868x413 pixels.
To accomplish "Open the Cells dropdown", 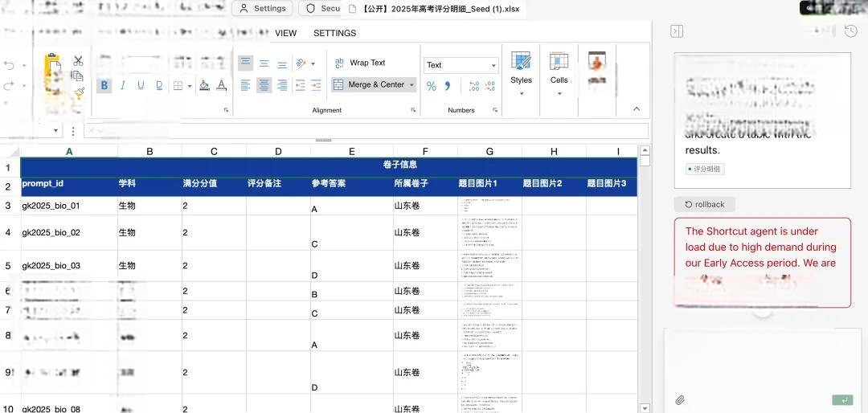I will [x=559, y=74].
